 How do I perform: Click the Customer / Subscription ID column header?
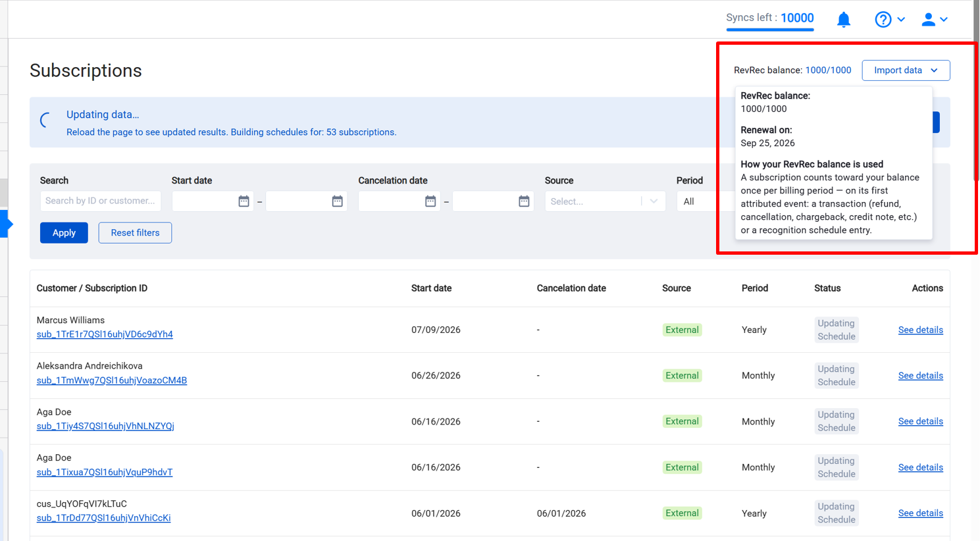tap(92, 288)
